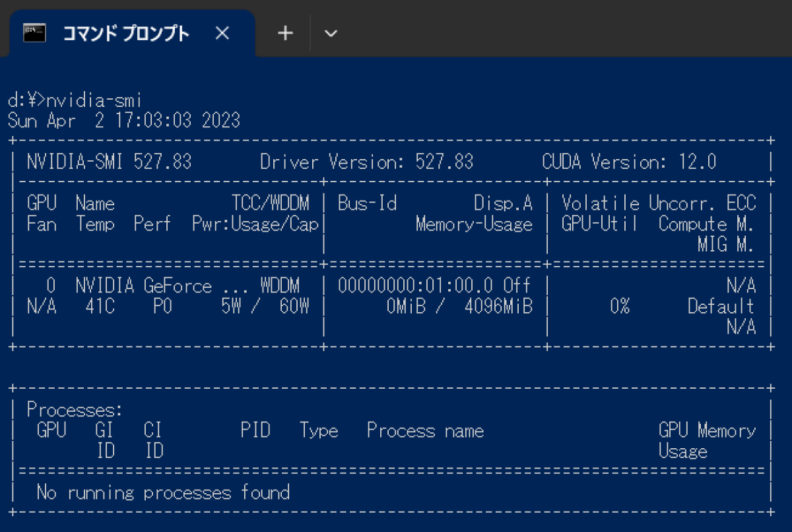Click the 60W power cap value
The height and width of the screenshot is (532, 792).
(294, 307)
